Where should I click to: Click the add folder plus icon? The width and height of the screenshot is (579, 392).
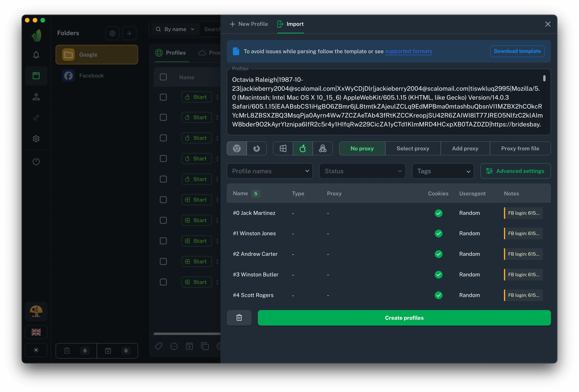(129, 33)
